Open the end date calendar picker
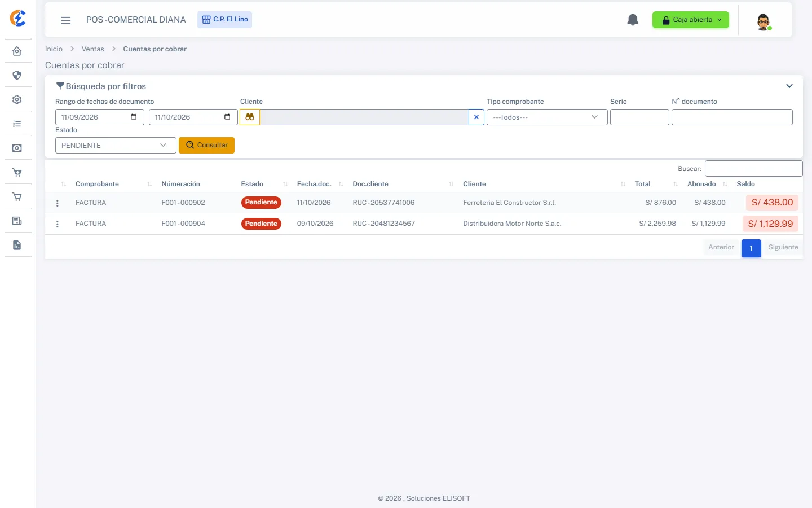This screenshot has width=812, height=508. pyautogui.click(x=227, y=117)
